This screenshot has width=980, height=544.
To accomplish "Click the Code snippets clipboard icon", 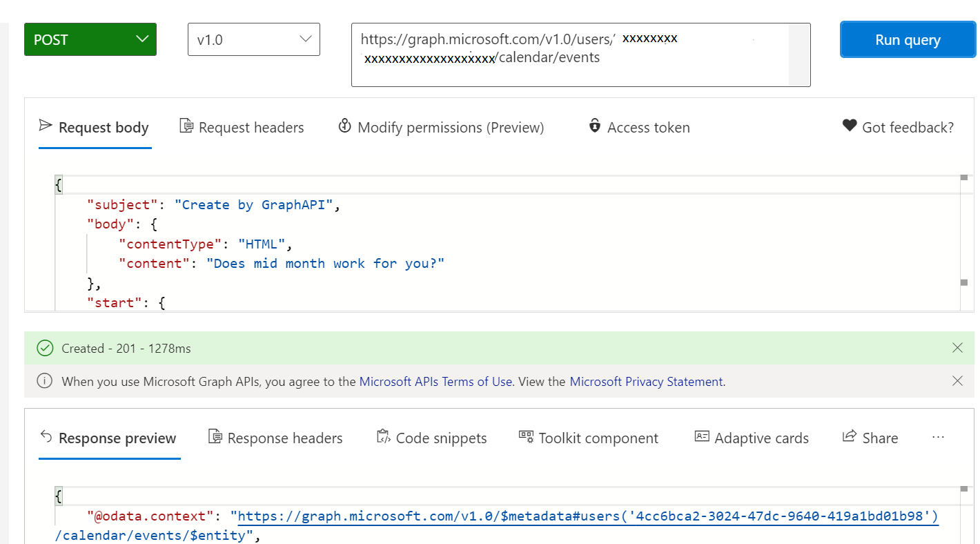I will click(x=383, y=437).
